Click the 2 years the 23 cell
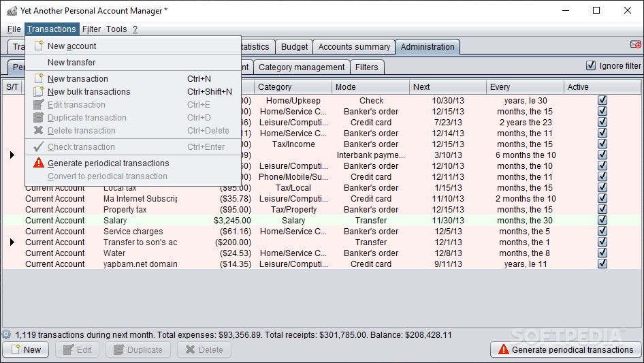The width and height of the screenshot is (644, 363). coord(526,123)
